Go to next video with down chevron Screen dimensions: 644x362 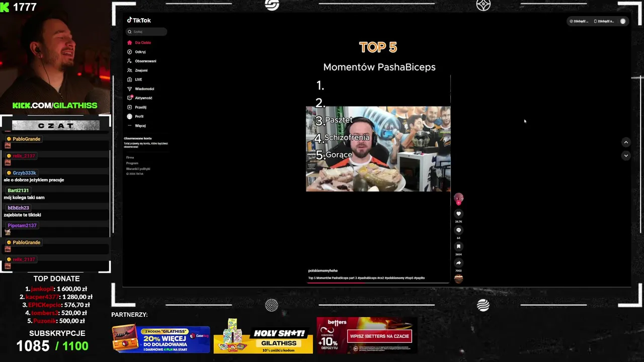point(626,155)
